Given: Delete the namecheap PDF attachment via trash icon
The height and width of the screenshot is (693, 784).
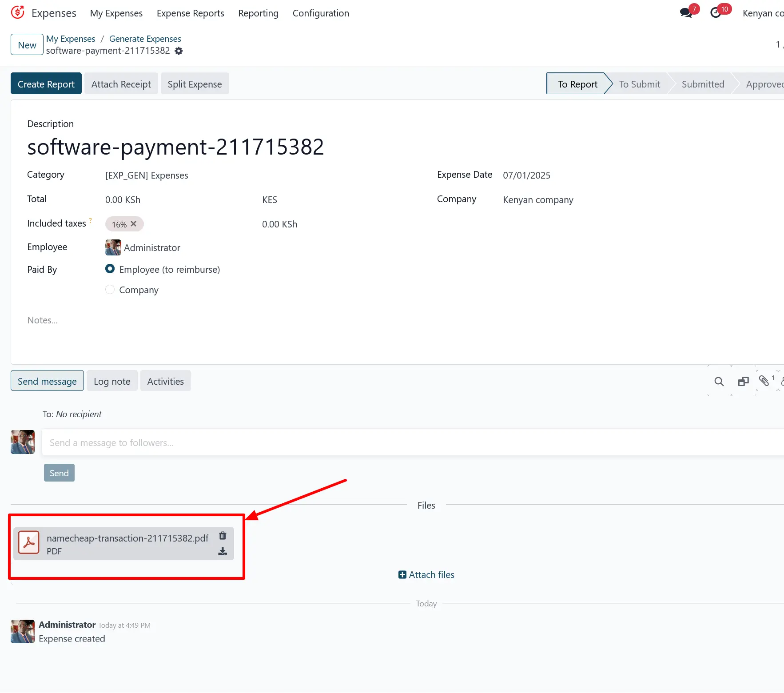Looking at the screenshot, I should click(223, 536).
